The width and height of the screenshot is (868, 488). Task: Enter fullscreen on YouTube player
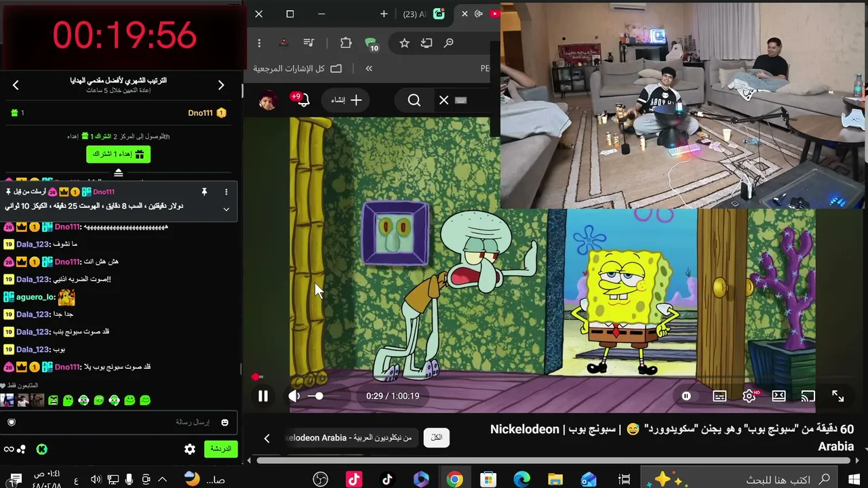pos(838,396)
